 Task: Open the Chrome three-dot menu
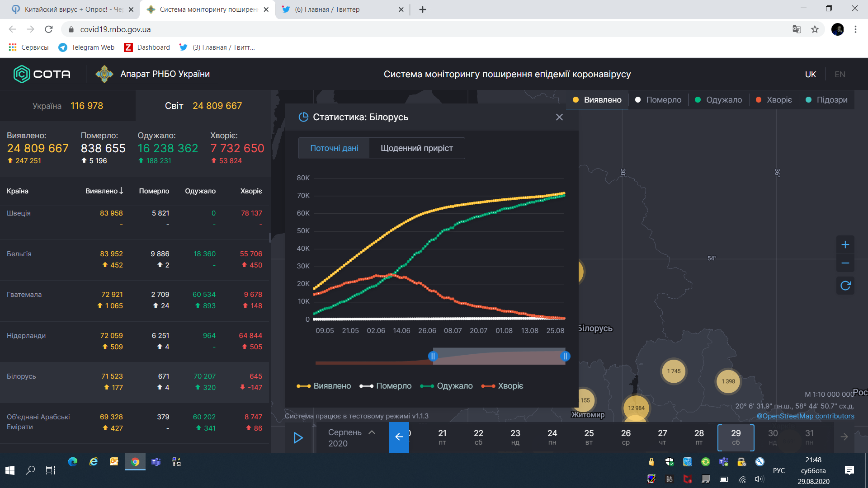pyautogui.click(x=855, y=29)
